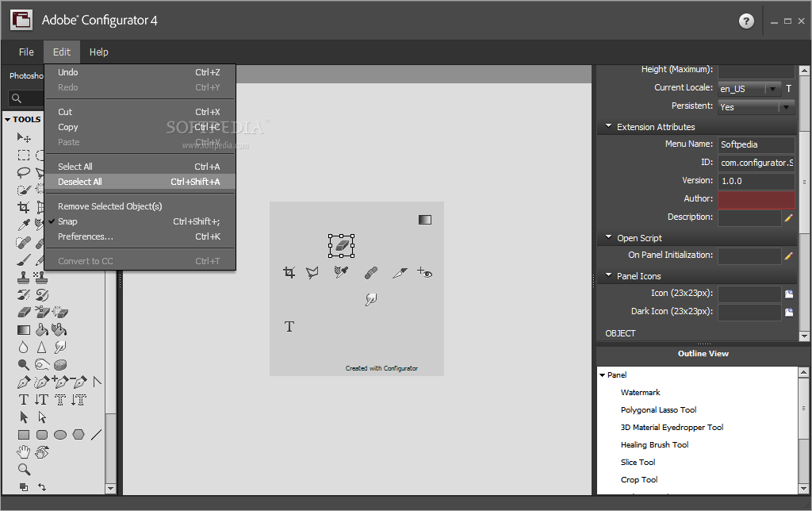
Task: Choose the Vertical Type tool
Action: coord(41,400)
